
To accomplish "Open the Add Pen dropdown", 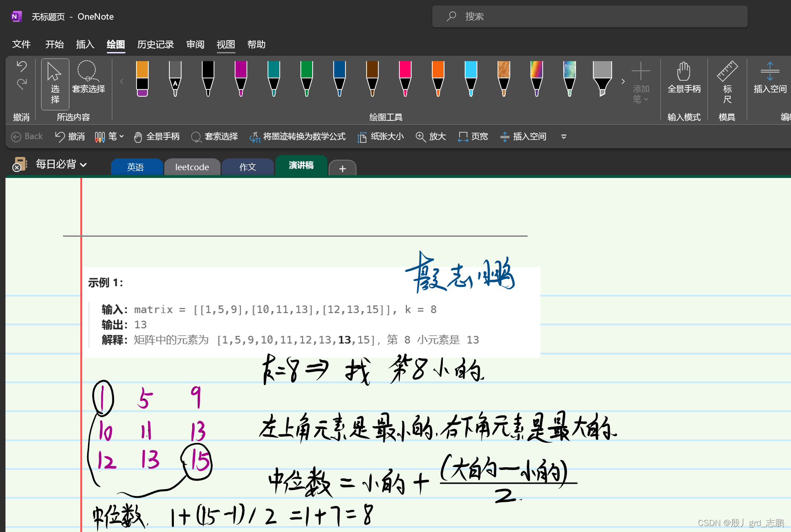I will 641,83.
